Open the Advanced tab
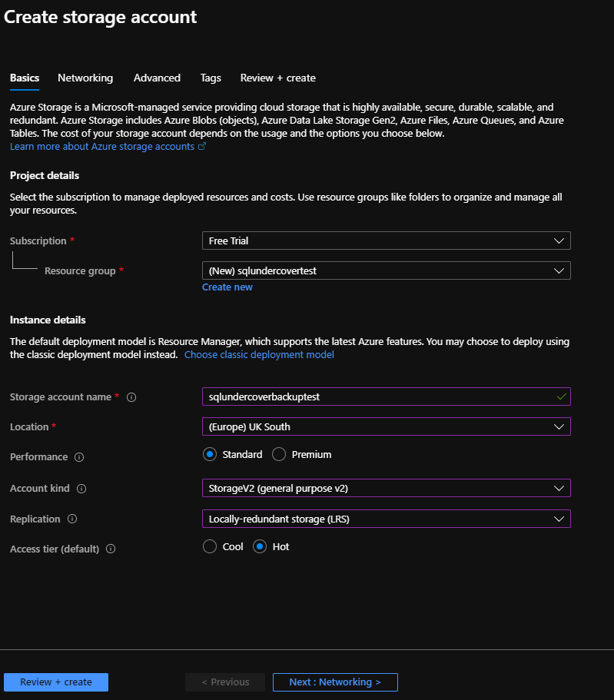Image resolution: width=614 pixels, height=700 pixels. coord(157,78)
